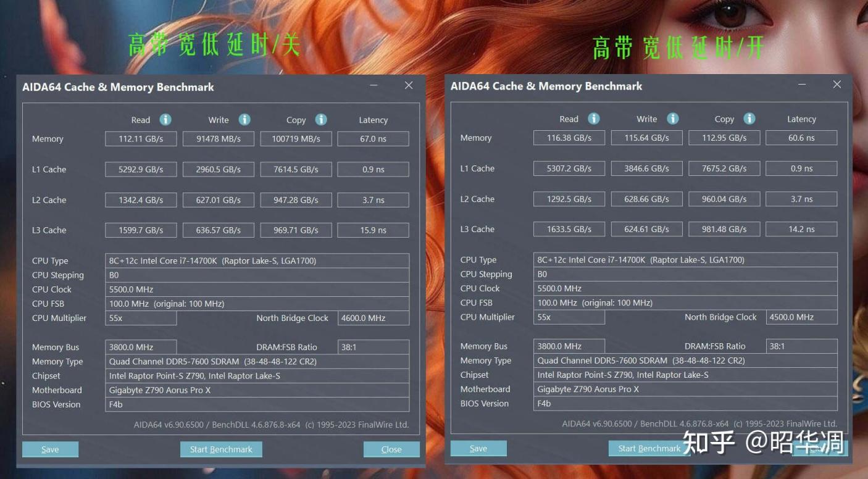The image size is (868, 479).
Task: Start Benchmark in the right window
Action: coord(649,448)
